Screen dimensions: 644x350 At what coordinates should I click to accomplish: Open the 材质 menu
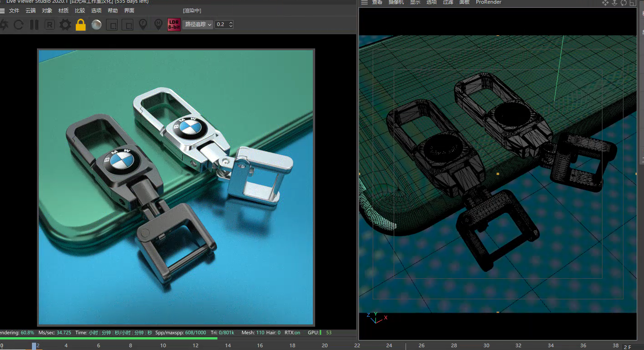tap(63, 11)
